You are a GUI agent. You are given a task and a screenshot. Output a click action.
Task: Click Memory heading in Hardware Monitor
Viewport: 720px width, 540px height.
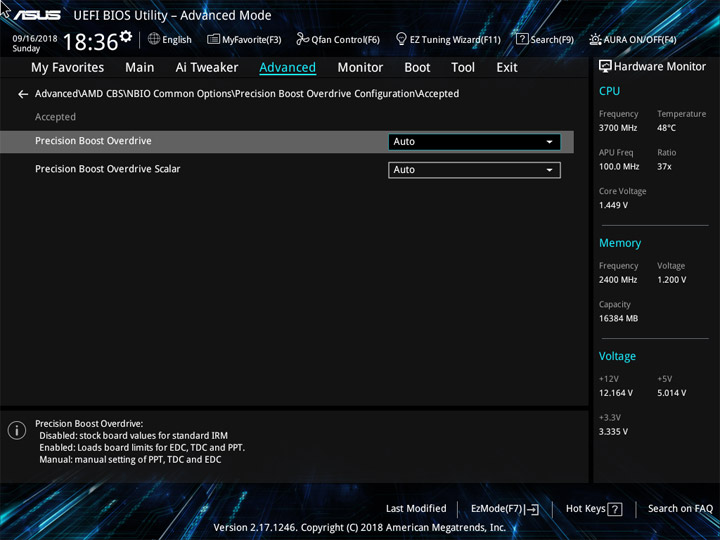(x=620, y=243)
